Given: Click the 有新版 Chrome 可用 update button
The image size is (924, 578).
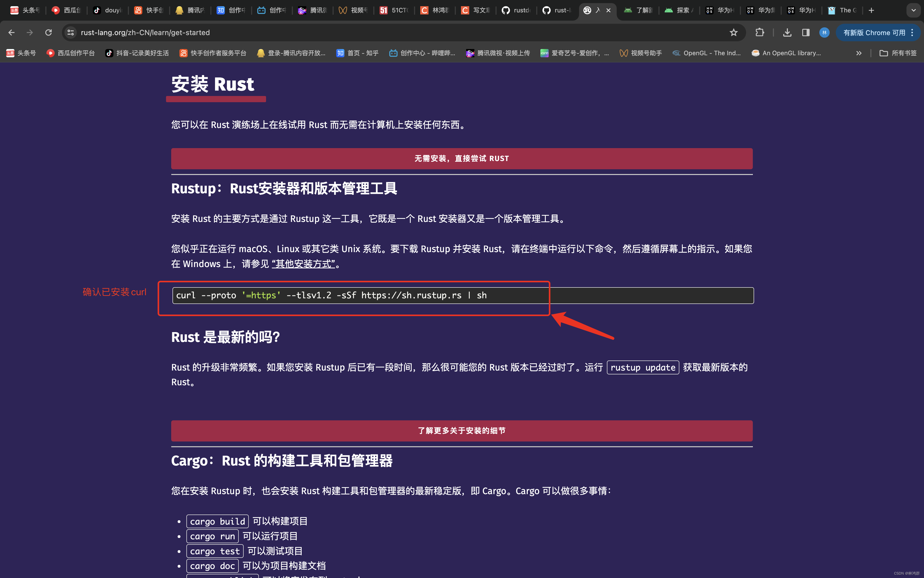Looking at the screenshot, I should (x=874, y=33).
